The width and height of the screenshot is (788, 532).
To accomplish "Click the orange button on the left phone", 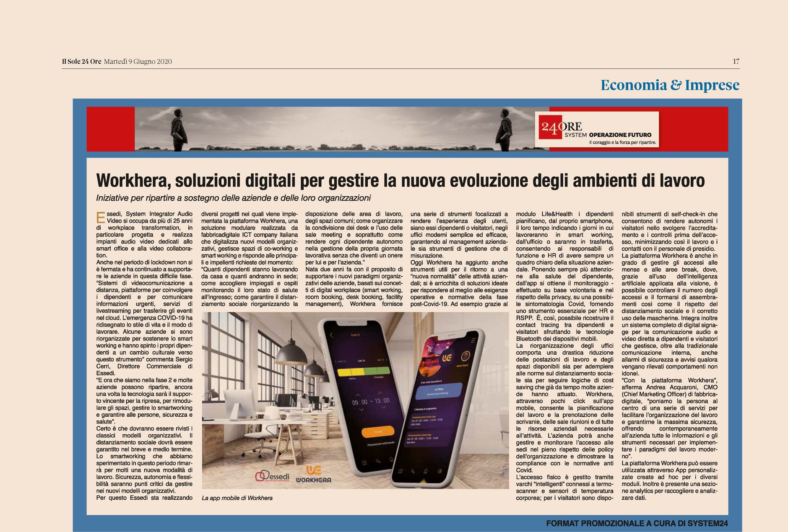I will click(x=378, y=431).
